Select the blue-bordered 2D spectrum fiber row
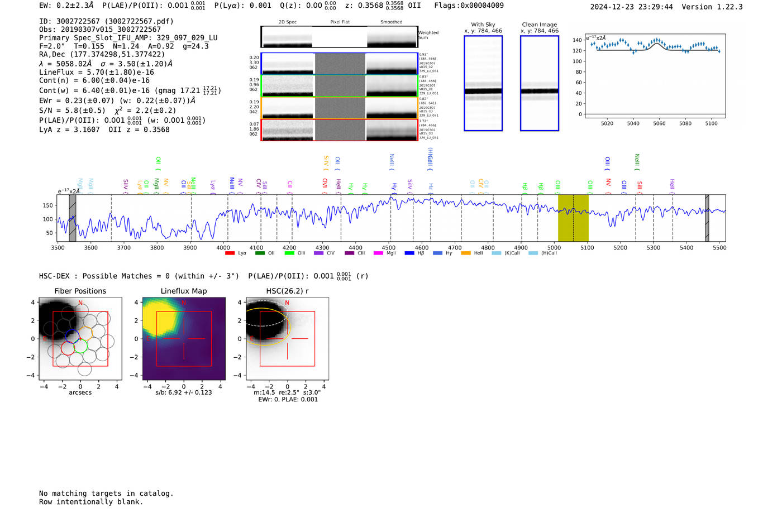The width and height of the screenshot is (782, 532). tap(339, 64)
